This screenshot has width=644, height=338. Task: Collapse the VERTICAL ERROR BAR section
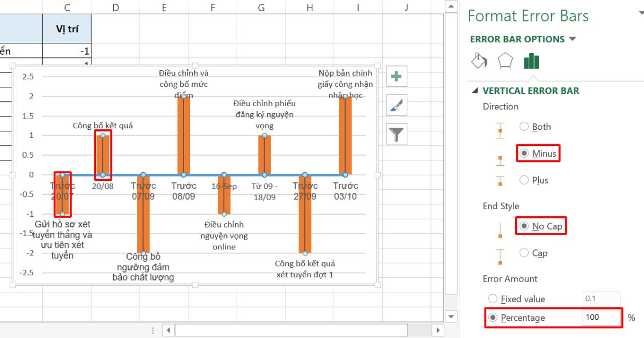click(474, 91)
